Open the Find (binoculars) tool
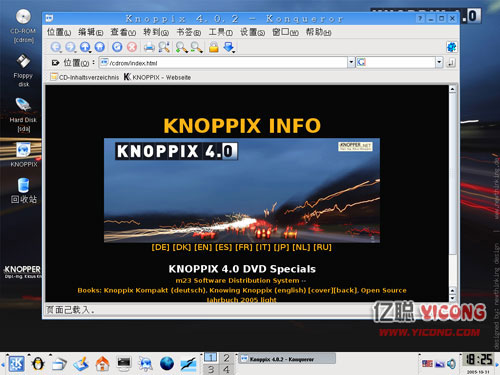The image size is (500, 375). pos(164,47)
